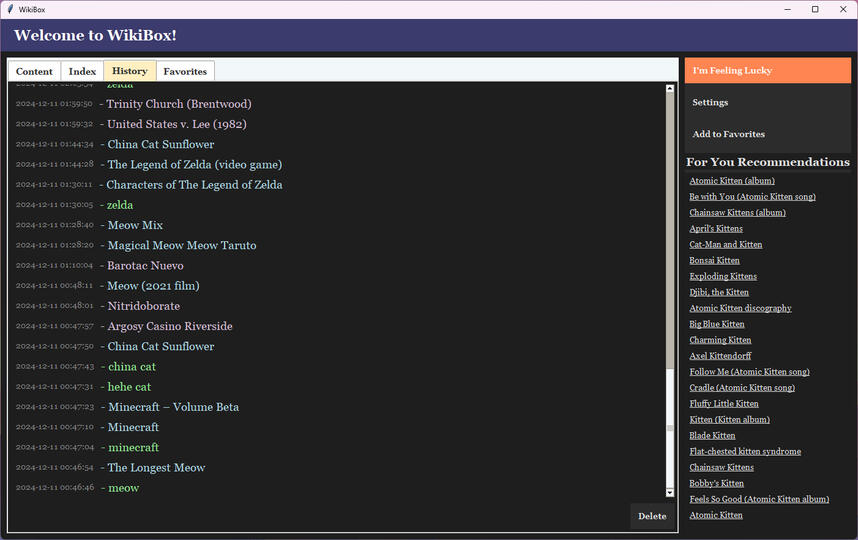Screen dimensions: 858x540
Task: Select the Magical Meow Meow Taruto history item
Action: (181, 245)
